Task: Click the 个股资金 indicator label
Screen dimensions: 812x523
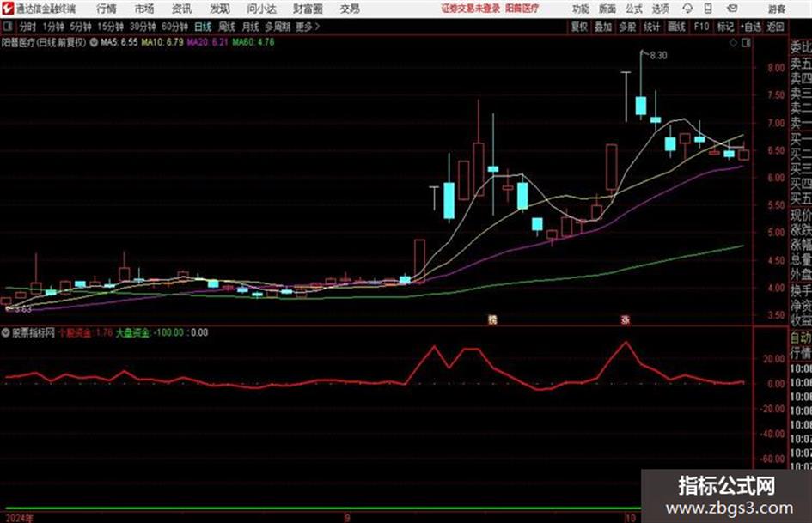Action: click(75, 332)
